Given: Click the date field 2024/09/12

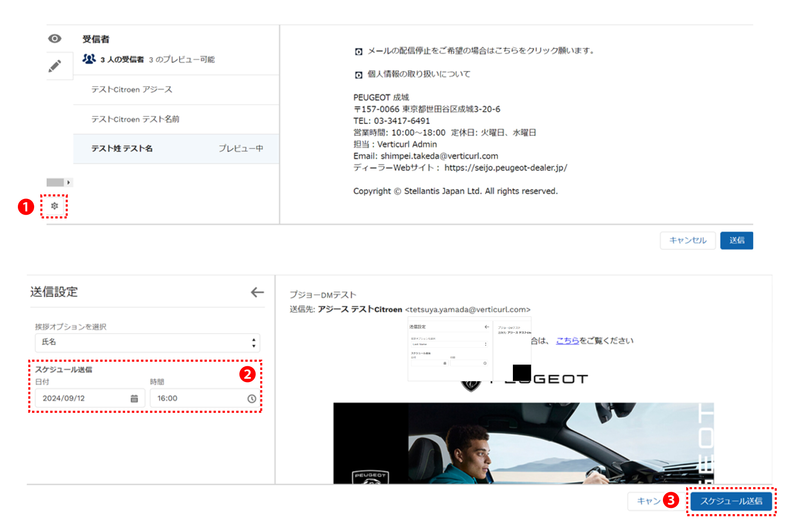Looking at the screenshot, I should tap(83, 399).
